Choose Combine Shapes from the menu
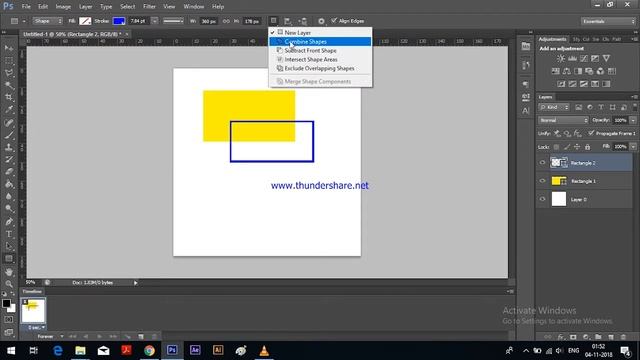640x360 pixels. [x=320, y=42]
